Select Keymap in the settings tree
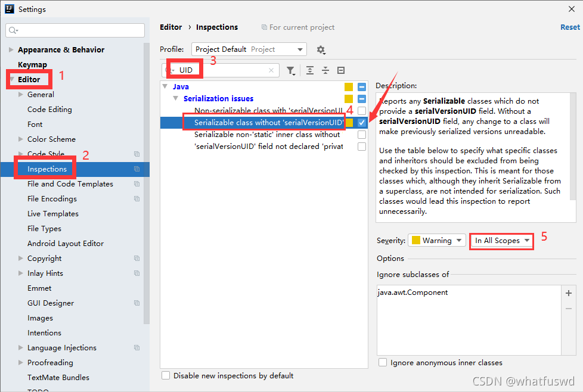The height and width of the screenshot is (392, 583). click(32, 65)
